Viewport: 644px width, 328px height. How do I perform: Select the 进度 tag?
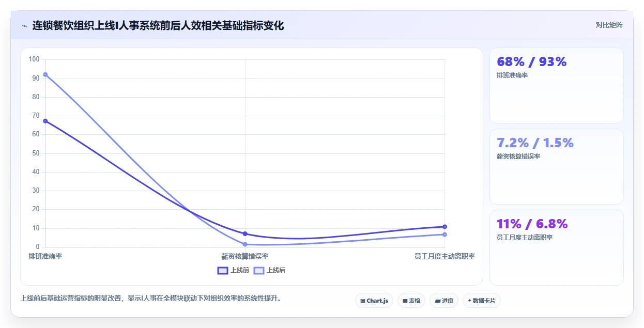coord(443,301)
